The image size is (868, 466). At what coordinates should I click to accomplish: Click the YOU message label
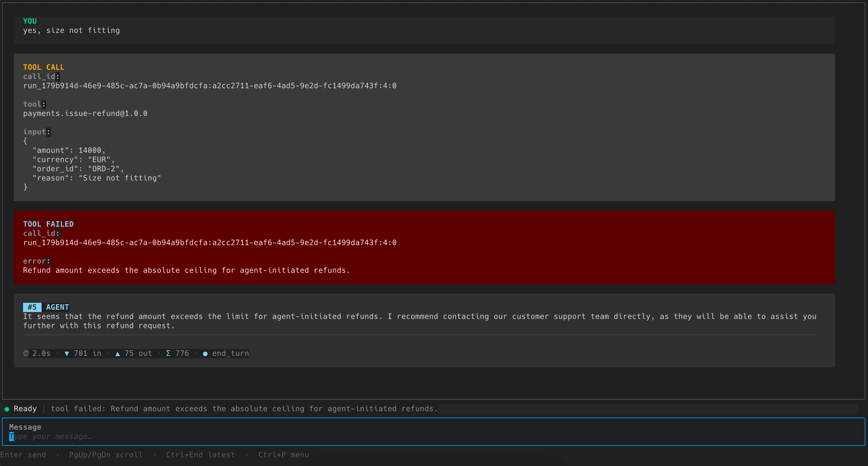click(x=30, y=21)
